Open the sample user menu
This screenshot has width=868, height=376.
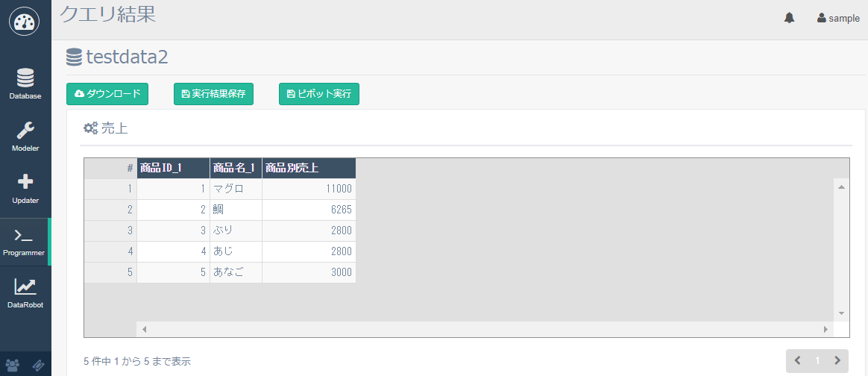click(839, 19)
